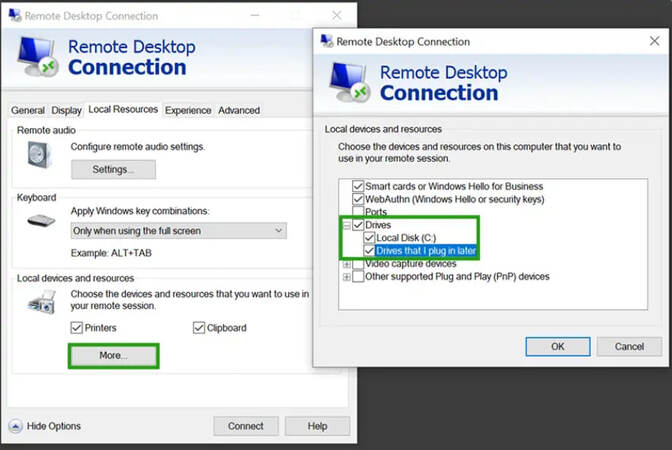Image resolution: width=672 pixels, height=450 pixels.
Task: Select the 'Drives that I plug in later' text
Action: 426,251
